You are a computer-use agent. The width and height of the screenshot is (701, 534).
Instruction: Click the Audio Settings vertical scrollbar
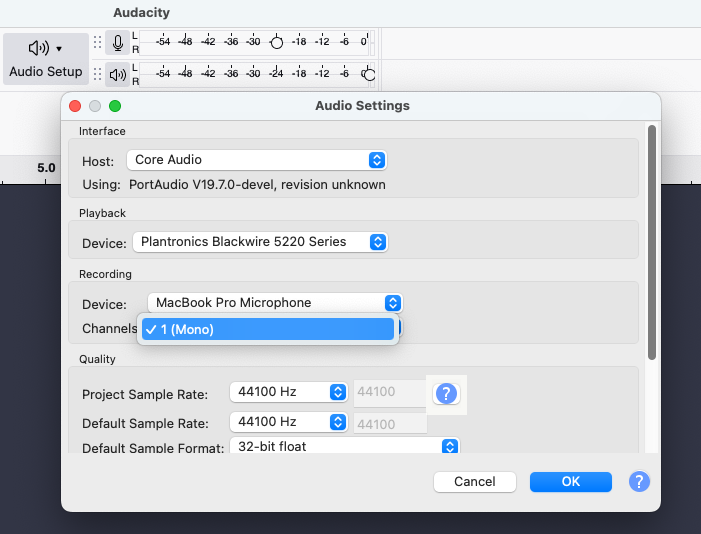click(652, 242)
